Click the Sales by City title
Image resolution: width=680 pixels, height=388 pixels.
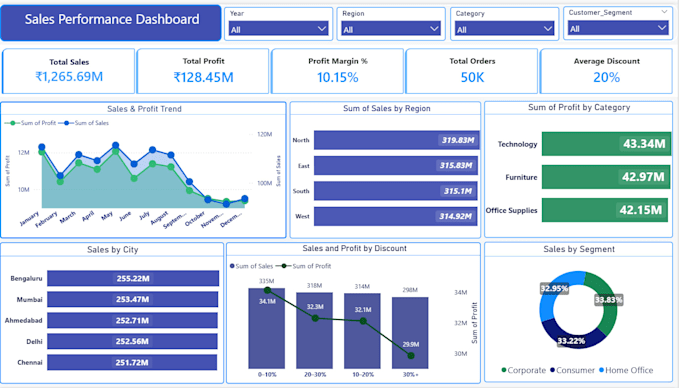pyautogui.click(x=113, y=250)
